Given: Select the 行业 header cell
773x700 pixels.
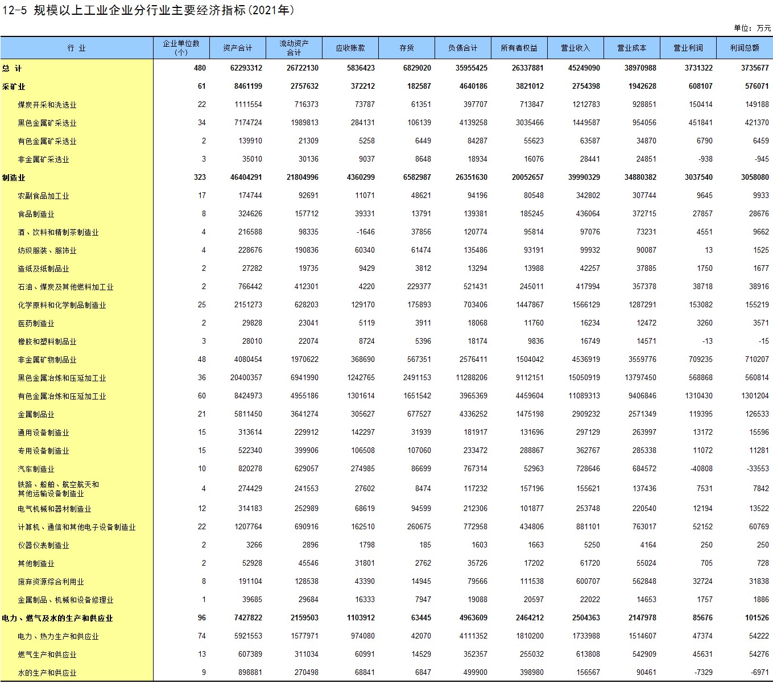Looking at the screenshot, I should pos(76,48).
